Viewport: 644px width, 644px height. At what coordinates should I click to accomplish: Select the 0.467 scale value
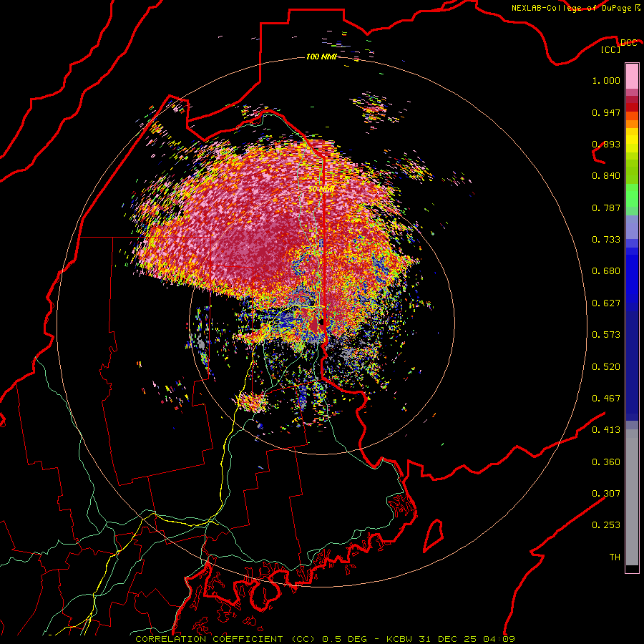point(606,399)
